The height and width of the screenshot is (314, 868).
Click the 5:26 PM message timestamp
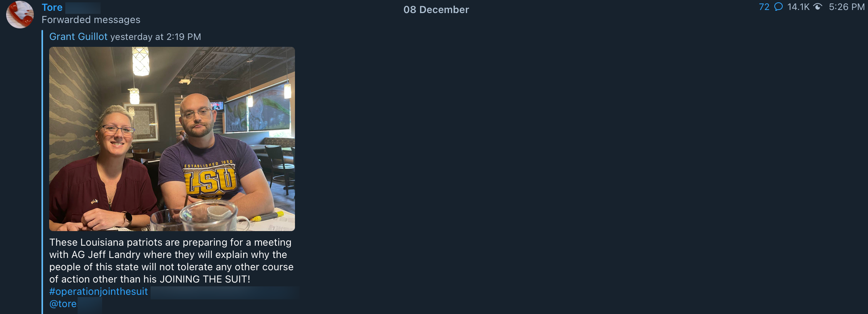tap(846, 7)
